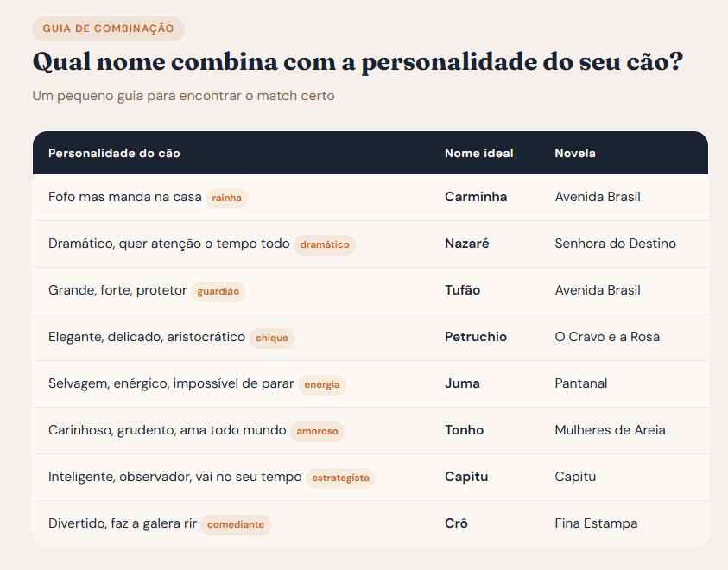Click the 'Personalidade do cão' column header
This screenshot has height=570, width=728.
[114, 153]
